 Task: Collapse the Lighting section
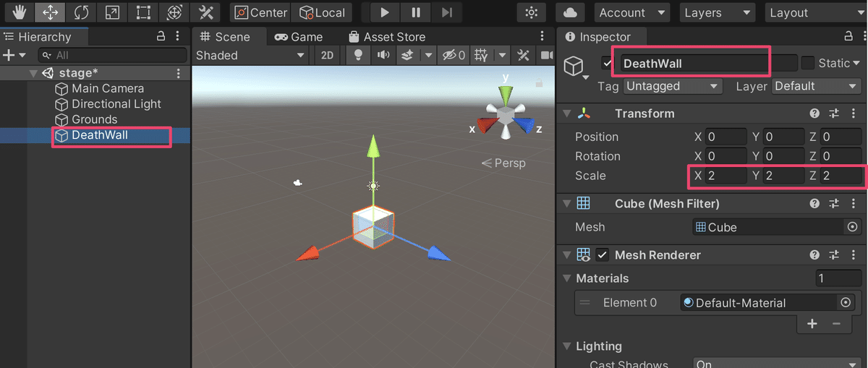[567, 346]
